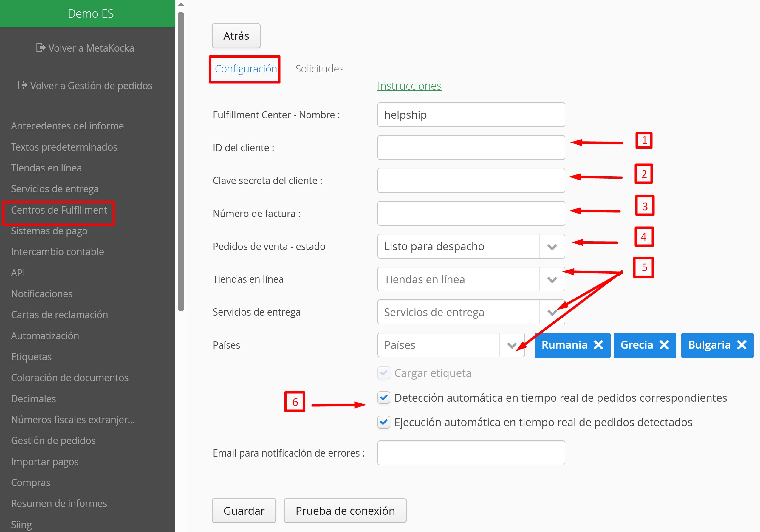The height and width of the screenshot is (532, 760).
Task: Open Coloración de documentos
Action: tap(70, 378)
